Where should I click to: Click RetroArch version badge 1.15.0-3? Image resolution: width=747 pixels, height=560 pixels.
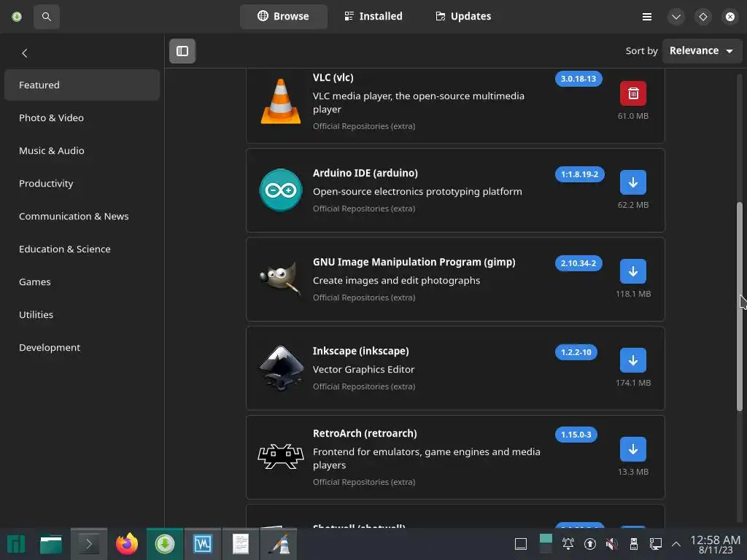click(x=576, y=435)
